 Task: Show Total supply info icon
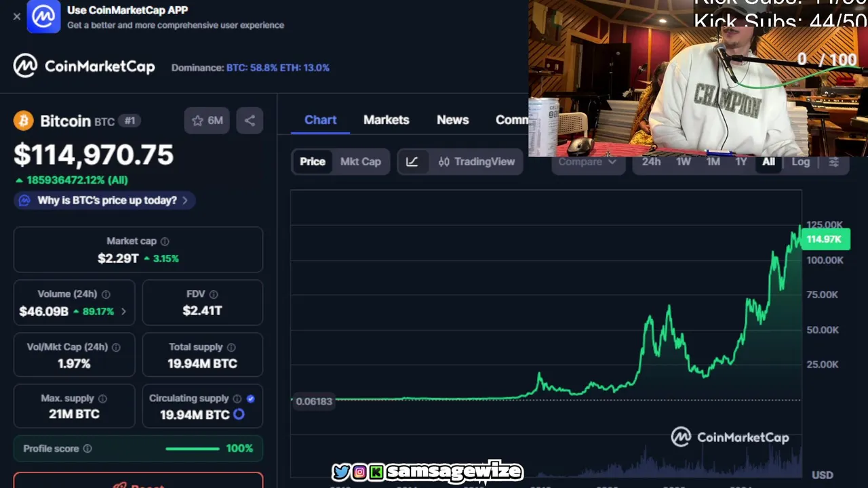click(231, 347)
